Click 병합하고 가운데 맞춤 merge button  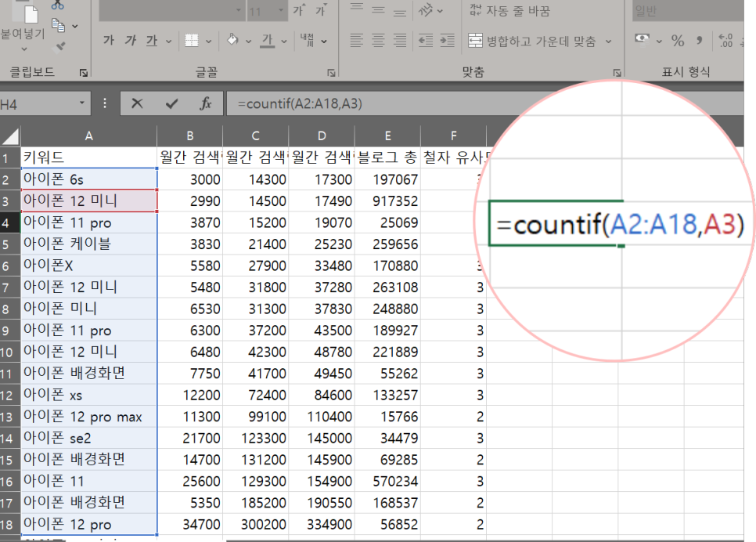(x=532, y=41)
